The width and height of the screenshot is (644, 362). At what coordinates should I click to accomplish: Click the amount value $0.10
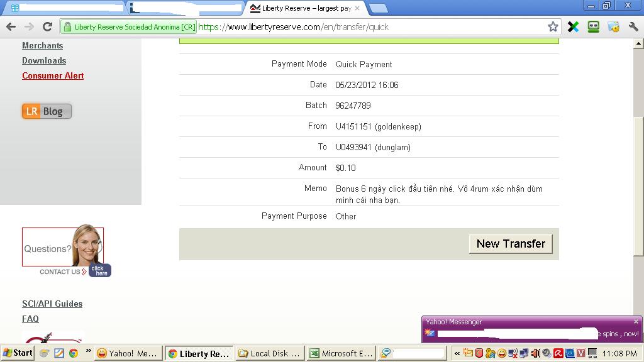[x=346, y=168]
